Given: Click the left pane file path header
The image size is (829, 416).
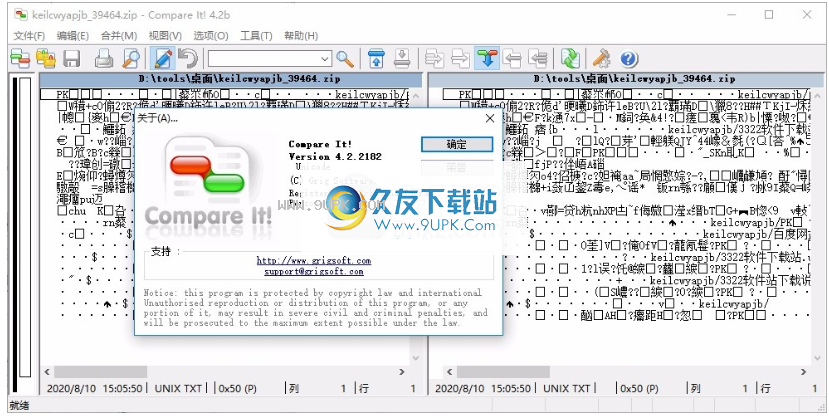Looking at the screenshot, I should [231, 79].
